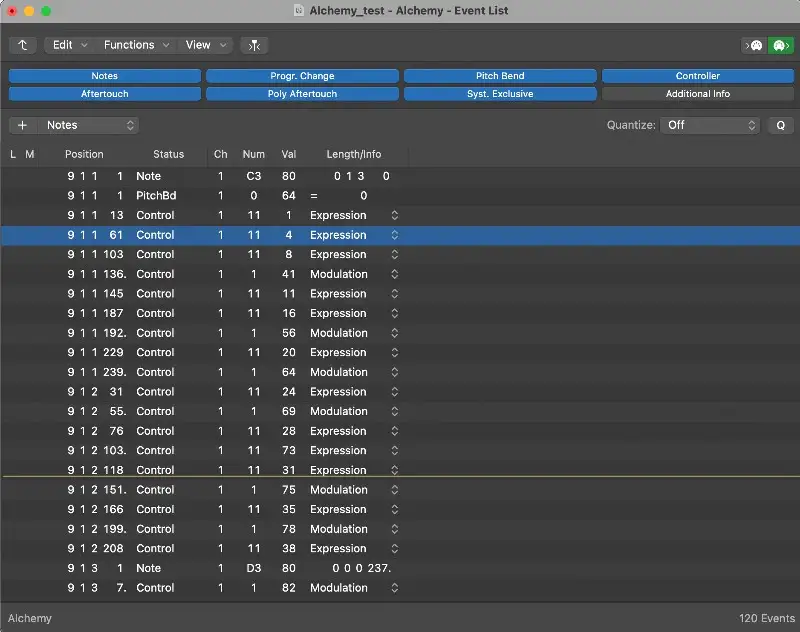This screenshot has height=632, width=800.
Task: Select the D3 Note event row
Action: 200,568
